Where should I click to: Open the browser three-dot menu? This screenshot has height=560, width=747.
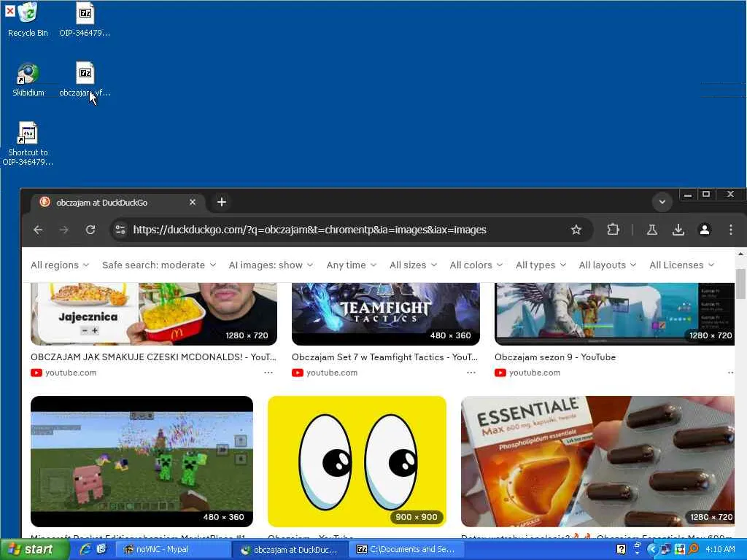730,230
